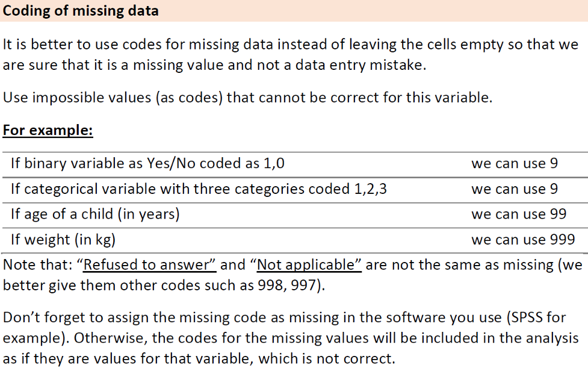Click the "Use impossible values" sentence

point(248,97)
